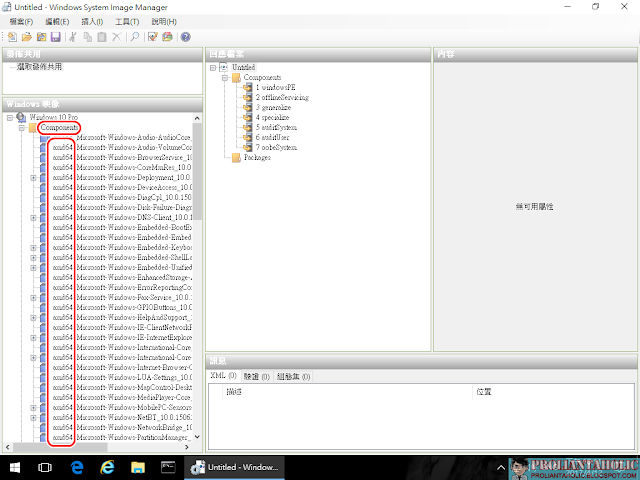
Task: Collapse the Components node under Windows 10 Pro
Action: (x=22, y=128)
